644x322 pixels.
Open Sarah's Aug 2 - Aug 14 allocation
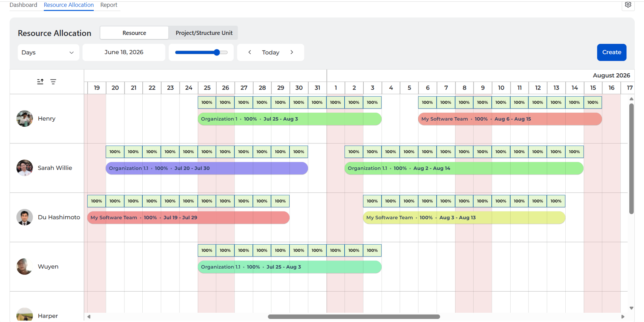click(x=464, y=168)
